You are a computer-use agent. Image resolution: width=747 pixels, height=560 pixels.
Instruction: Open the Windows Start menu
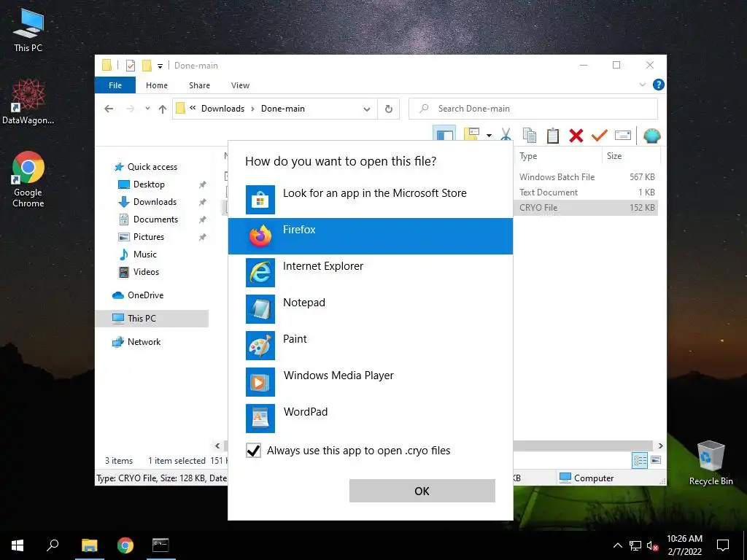point(18,545)
